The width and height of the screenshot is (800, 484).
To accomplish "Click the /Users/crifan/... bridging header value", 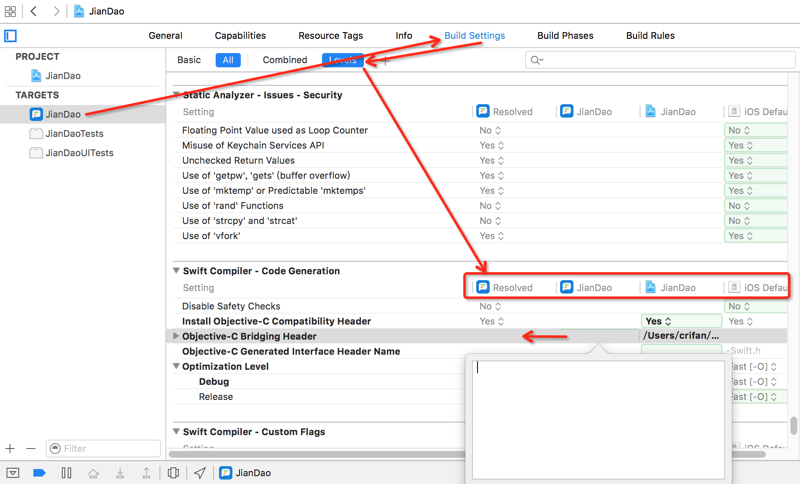I will [681, 336].
